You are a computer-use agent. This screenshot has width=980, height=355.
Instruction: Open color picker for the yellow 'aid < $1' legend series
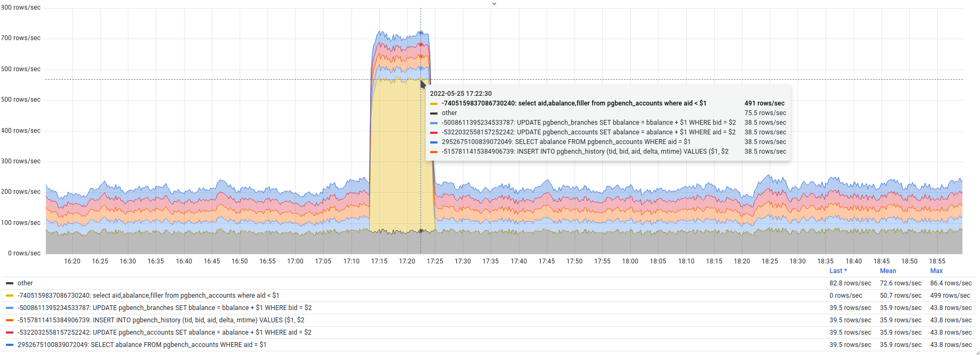coord(10,296)
